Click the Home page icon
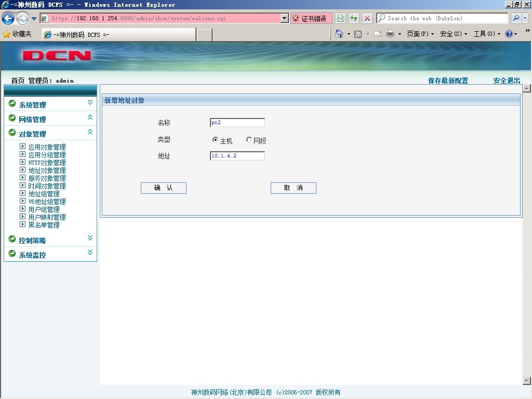Screen dimensions: 532x399 [339, 34]
